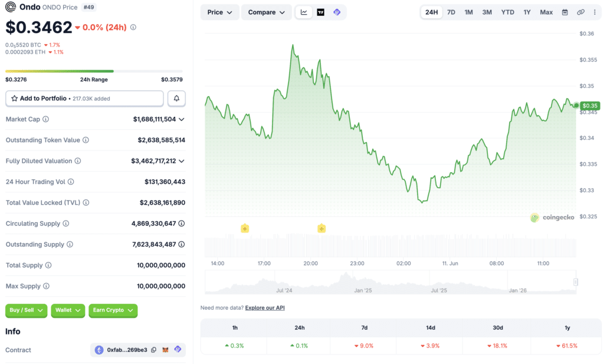Select the line chart view icon
Image resolution: width=604 pixels, height=364 pixels.
304,12
